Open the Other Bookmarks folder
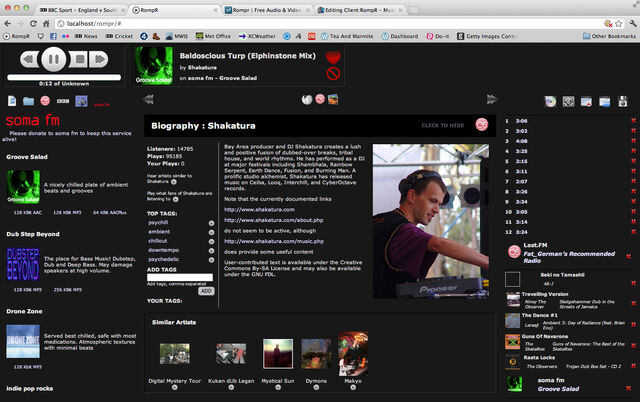 tap(609, 36)
